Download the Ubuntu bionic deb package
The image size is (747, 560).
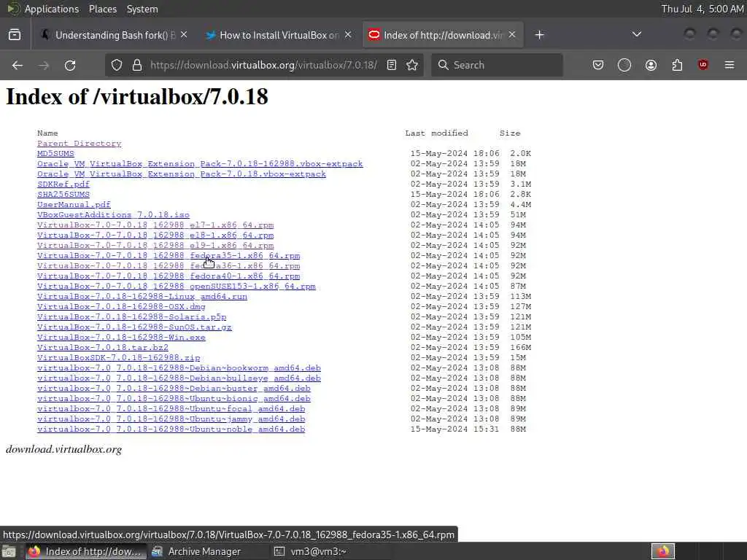point(174,399)
